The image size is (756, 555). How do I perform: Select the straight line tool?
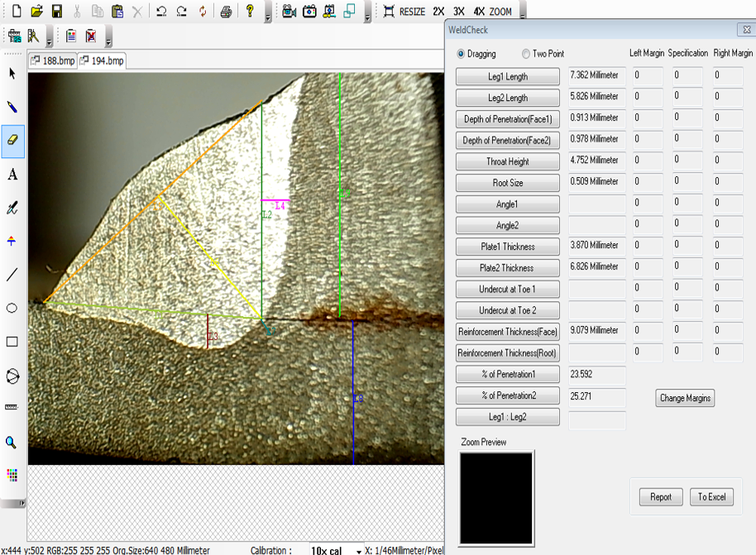12,275
